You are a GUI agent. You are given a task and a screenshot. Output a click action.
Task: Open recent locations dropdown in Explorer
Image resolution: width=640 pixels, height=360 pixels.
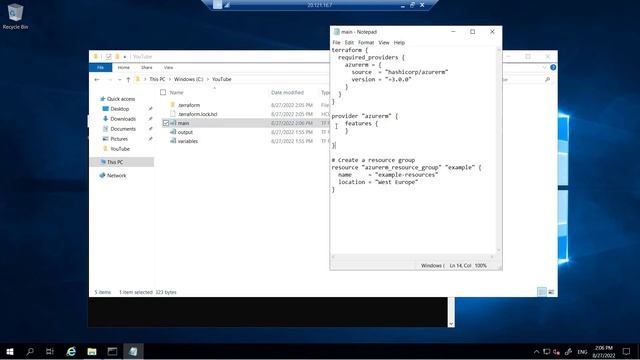(x=119, y=80)
